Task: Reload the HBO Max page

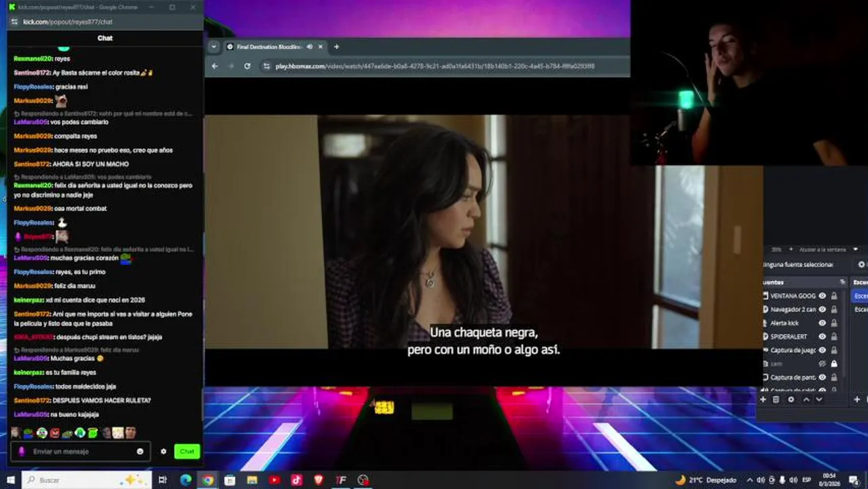Action: (x=247, y=66)
